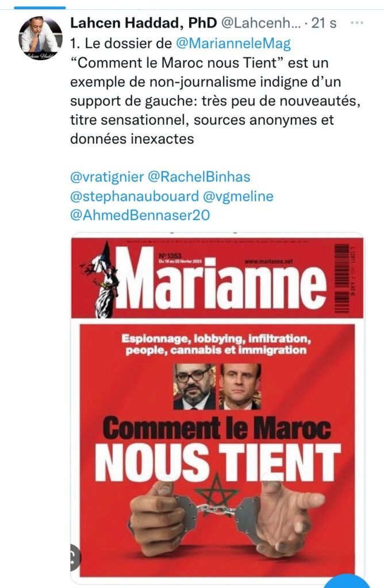The width and height of the screenshot is (384, 588).
Task: Open the @stephanaubouard mention
Action: [135, 196]
